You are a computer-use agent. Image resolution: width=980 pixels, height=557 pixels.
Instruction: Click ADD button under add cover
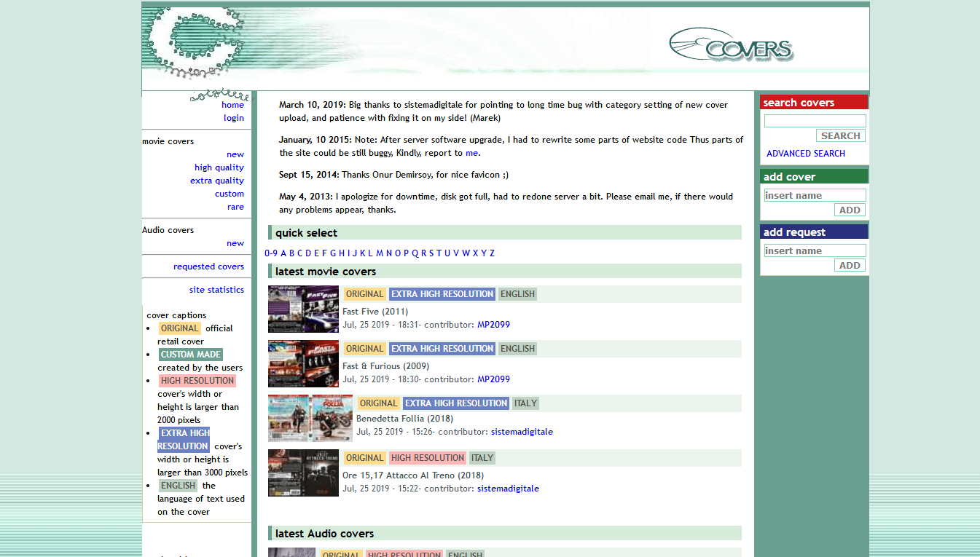[850, 210]
